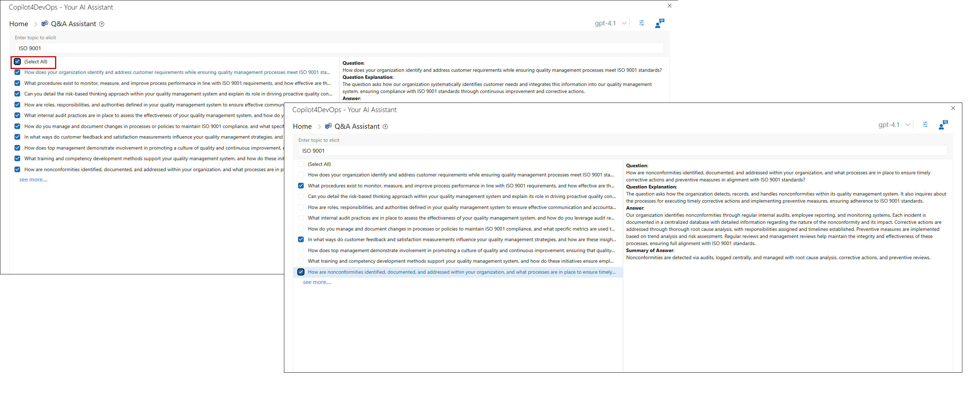
Task: Click see more link in back window
Action: [x=33, y=180]
